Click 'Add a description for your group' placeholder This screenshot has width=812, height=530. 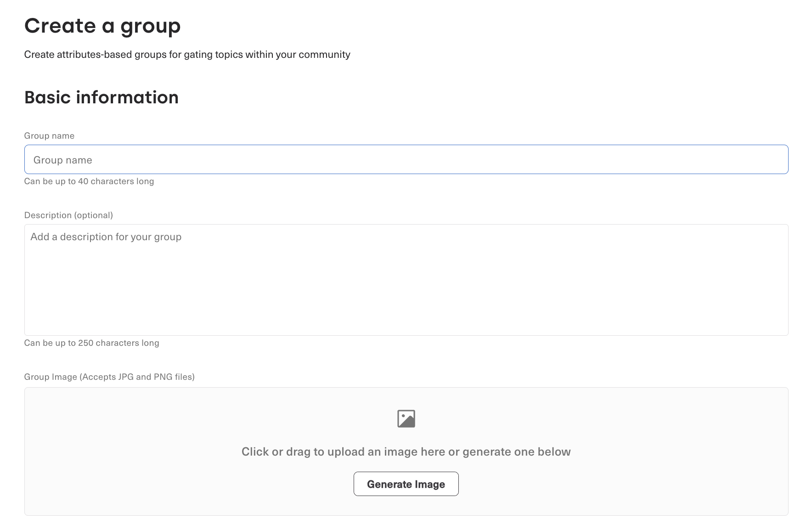(106, 237)
